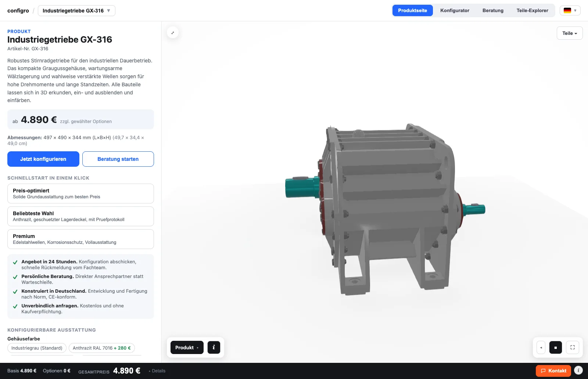Click the Beratung starten button
This screenshot has width=588, height=379.
[x=118, y=159]
